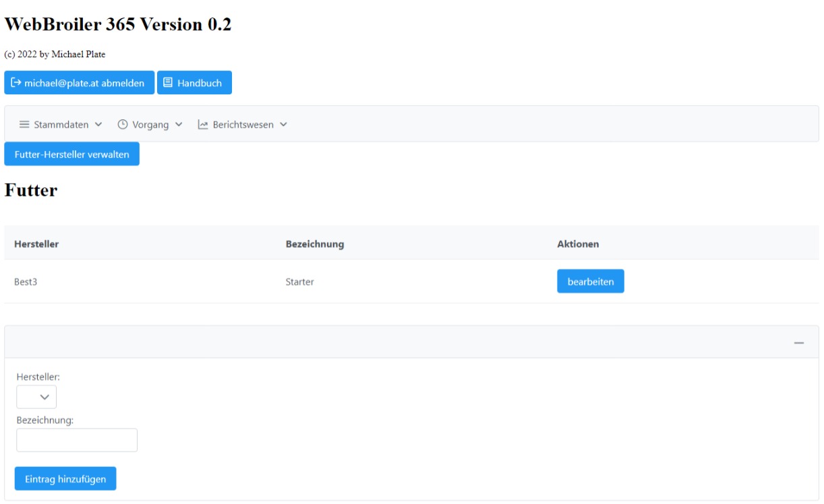Focus the Bezeichnung text input field

click(x=77, y=440)
